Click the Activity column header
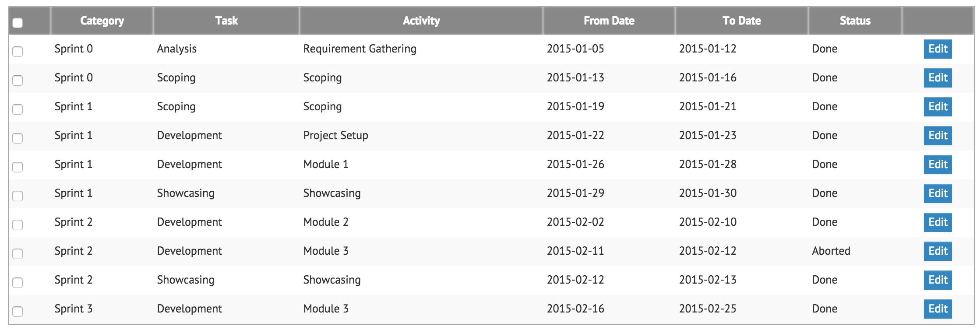Screen dimensions: 980x330 421,21
